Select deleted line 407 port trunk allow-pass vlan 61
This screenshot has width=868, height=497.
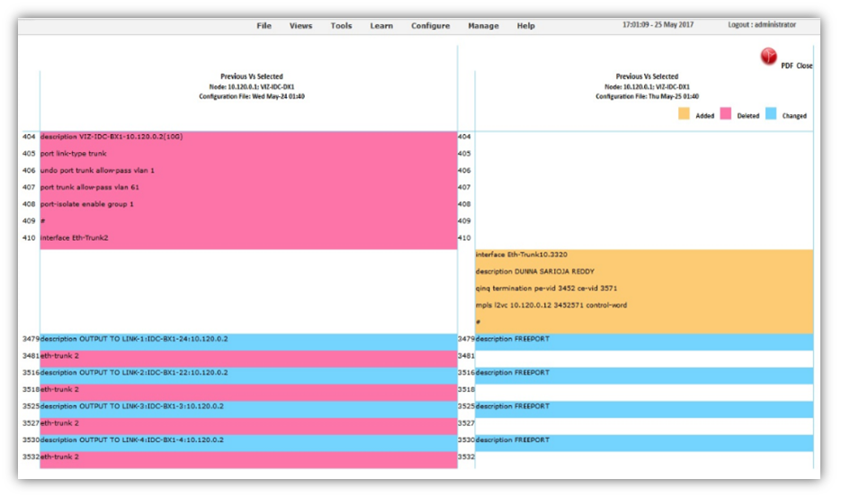[x=90, y=187]
